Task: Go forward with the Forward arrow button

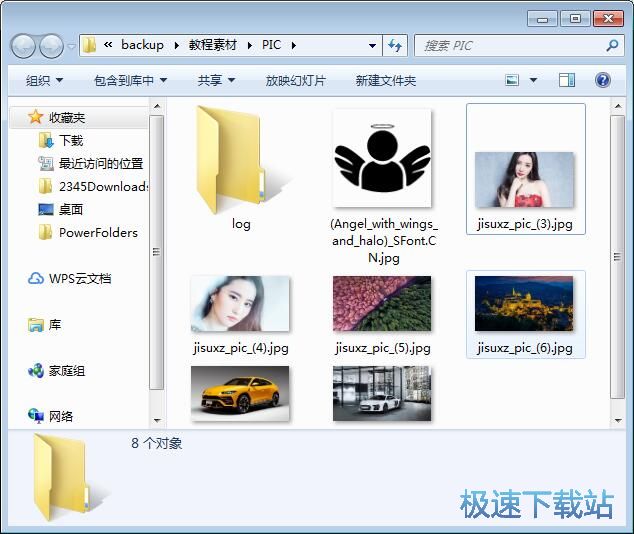Action: point(51,46)
